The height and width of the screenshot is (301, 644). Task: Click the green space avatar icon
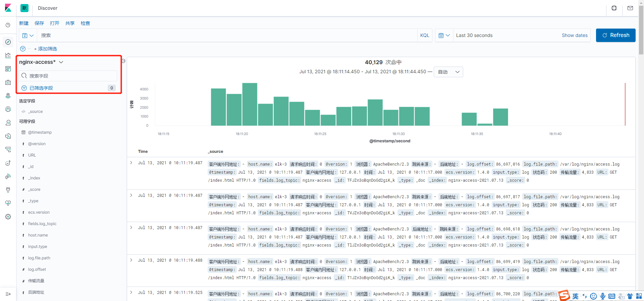(x=24, y=8)
